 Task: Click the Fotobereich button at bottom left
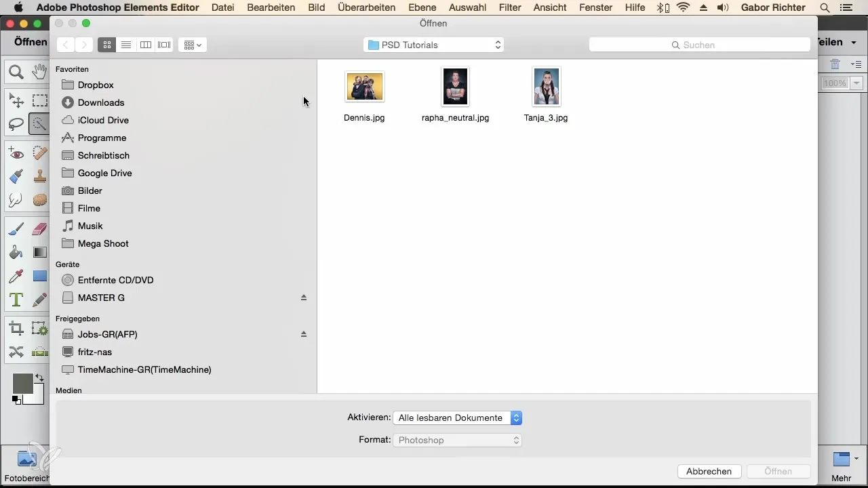27,466
